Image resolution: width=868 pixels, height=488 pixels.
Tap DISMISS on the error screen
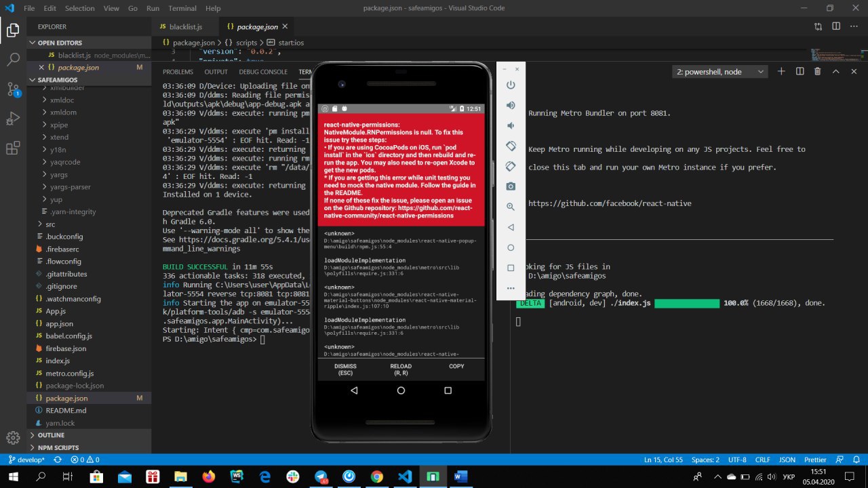[345, 369]
